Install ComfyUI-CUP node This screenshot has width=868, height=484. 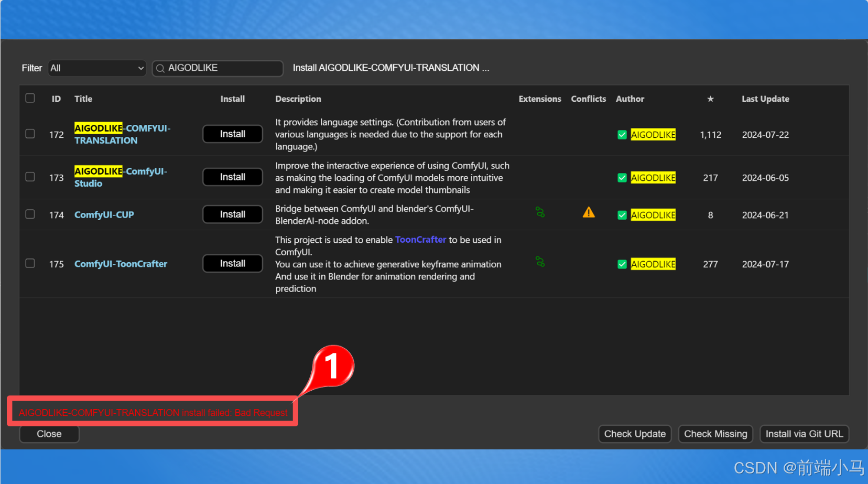(x=233, y=214)
